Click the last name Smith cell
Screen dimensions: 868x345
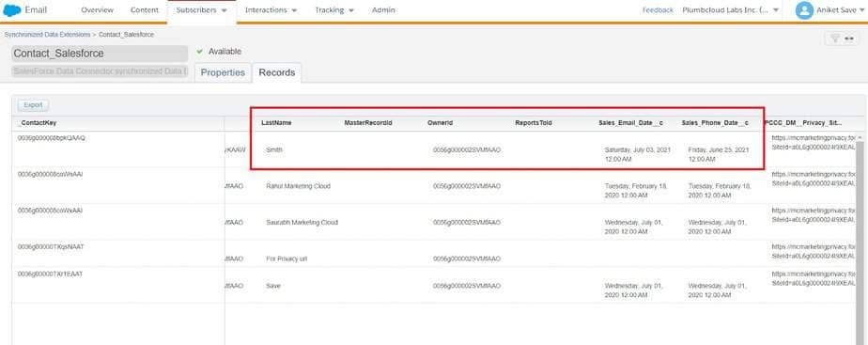click(273, 150)
